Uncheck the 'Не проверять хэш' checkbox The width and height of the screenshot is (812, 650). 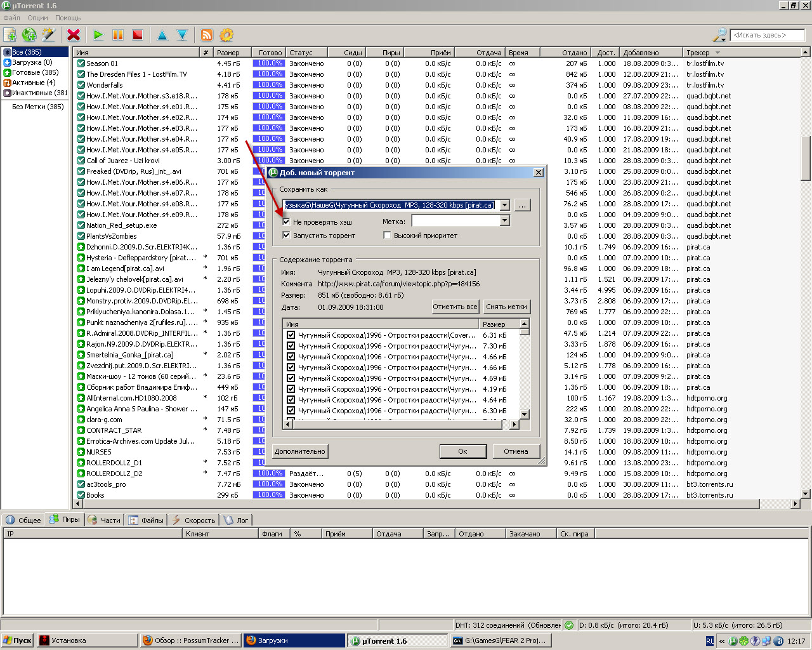tap(286, 222)
